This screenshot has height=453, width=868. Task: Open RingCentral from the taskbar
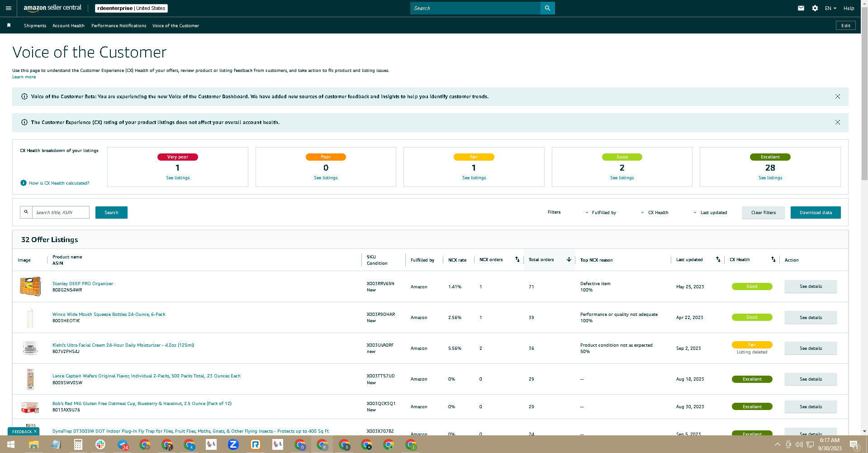256,444
